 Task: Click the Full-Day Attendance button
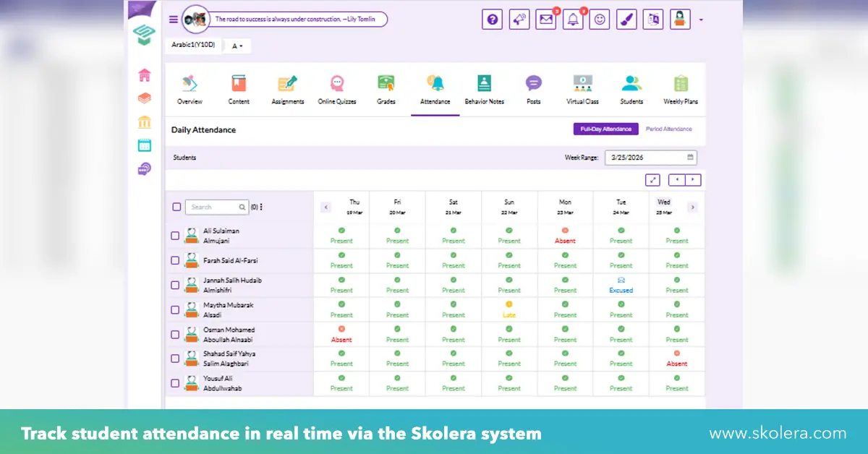pyautogui.click(x=605, y=129)
